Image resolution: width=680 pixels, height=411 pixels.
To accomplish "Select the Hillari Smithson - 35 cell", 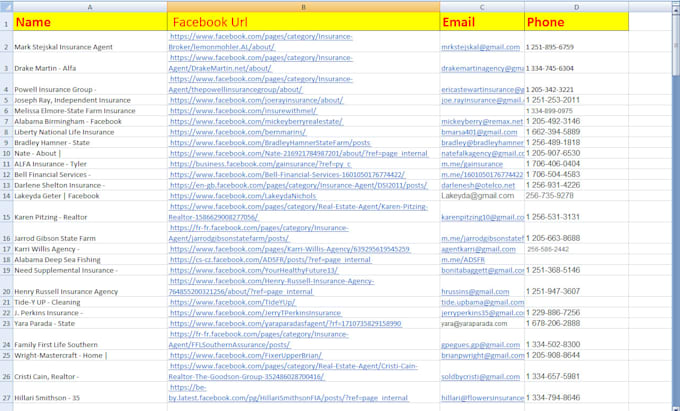I will click(x=90, y=392).
